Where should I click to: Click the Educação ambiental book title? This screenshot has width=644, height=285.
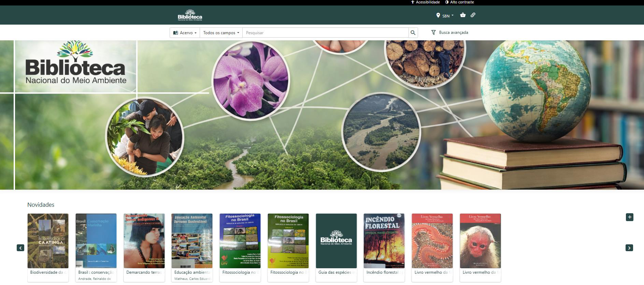[x=192, y=272]
